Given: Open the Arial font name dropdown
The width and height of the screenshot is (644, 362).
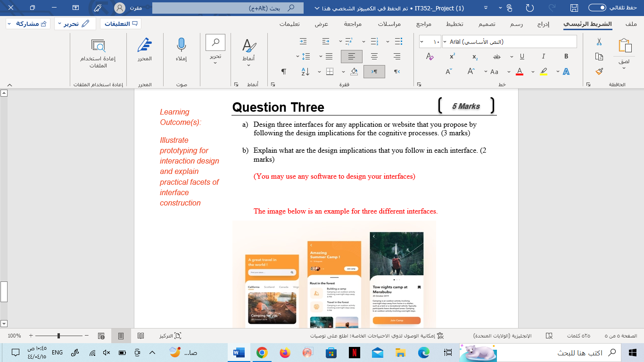Looking at the screenshot, I should 445,42.
